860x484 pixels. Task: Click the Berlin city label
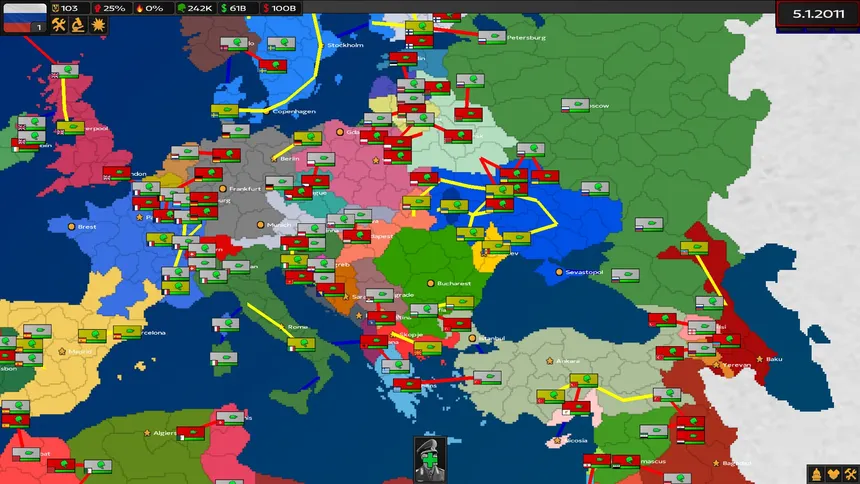coord(290,159)
